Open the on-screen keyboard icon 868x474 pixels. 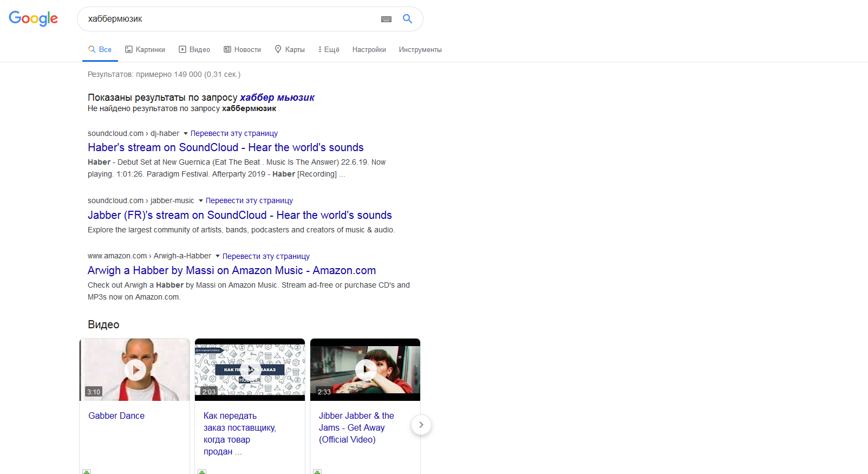point(386,19)
